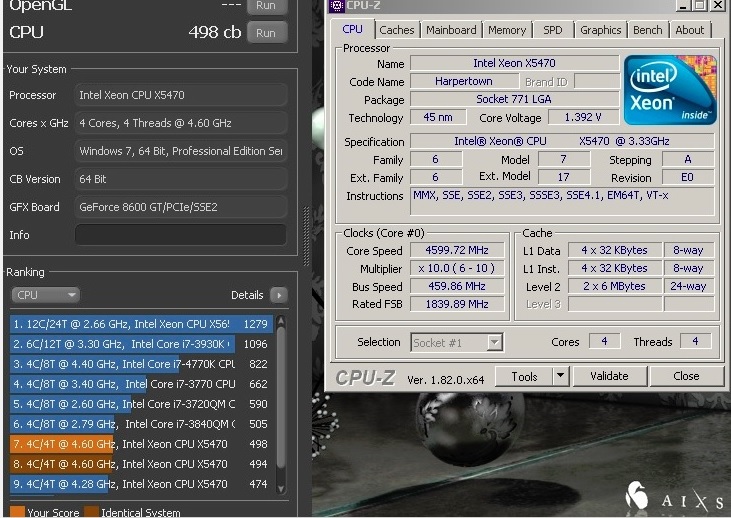
Task: Click the Technology 45 nm value
Action: tap(438, 117)
